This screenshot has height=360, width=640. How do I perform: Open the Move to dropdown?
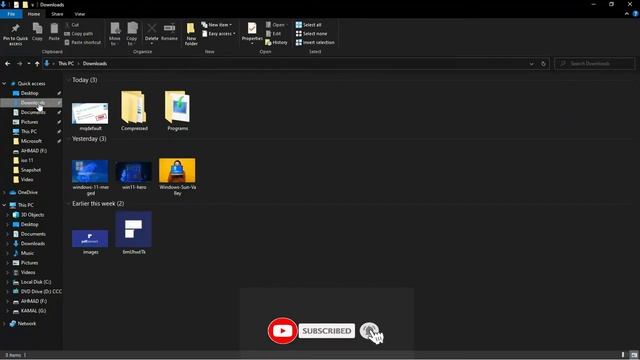[115, 34]
